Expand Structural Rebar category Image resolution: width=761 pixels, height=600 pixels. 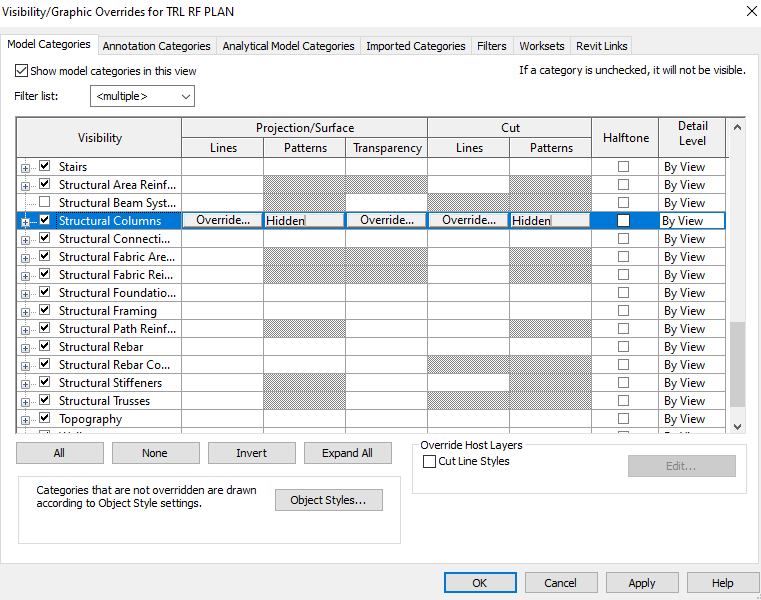click(x=25, y=348)
